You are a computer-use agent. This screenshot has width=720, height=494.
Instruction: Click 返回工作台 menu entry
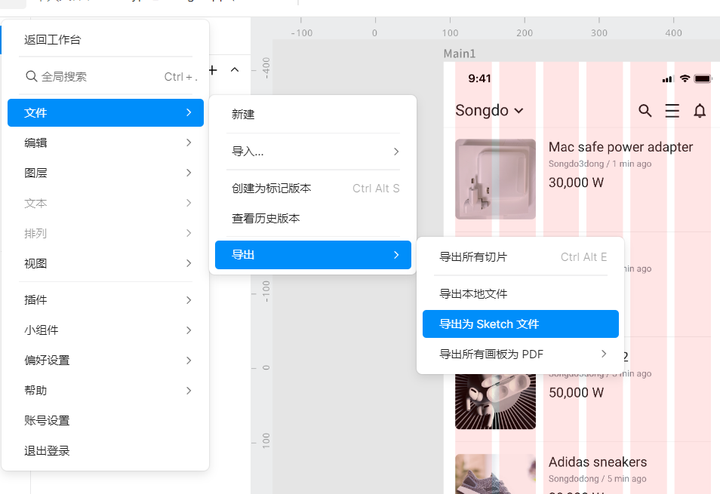(x=105, y=40)
